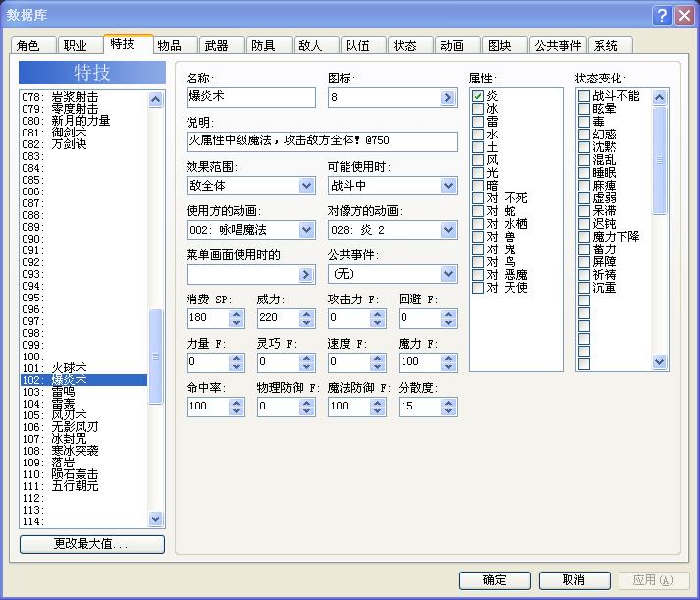
Task: Select skill 108: 寒冰突袭 in list
Action: click(x=83, y=451)
